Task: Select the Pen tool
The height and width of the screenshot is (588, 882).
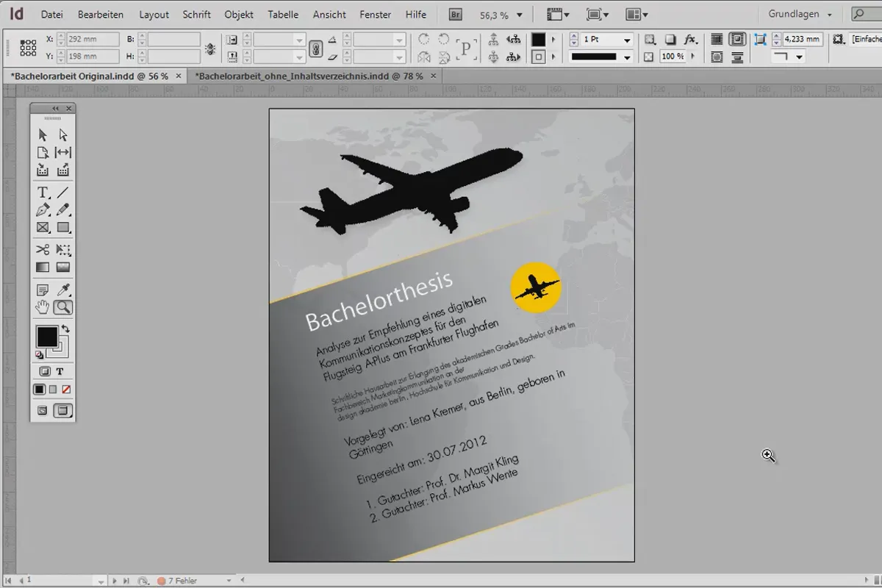Action: pyautogui.click(x=43, y=210)
